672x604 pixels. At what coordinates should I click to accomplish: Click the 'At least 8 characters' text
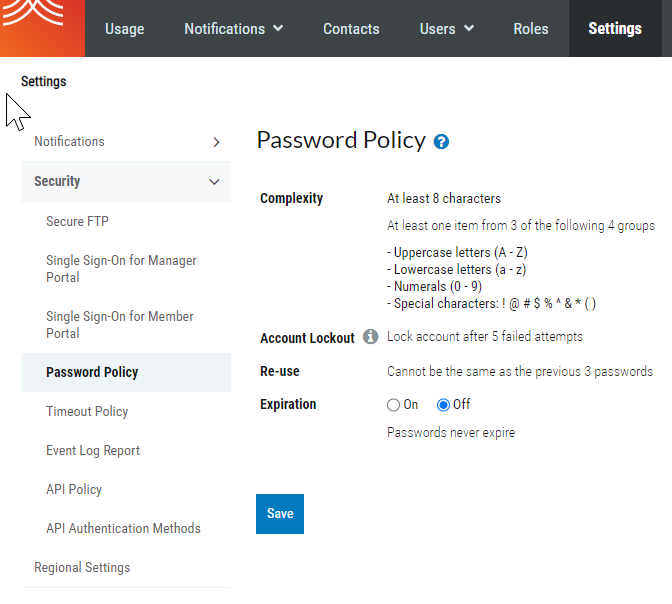(x=444, y=198)
